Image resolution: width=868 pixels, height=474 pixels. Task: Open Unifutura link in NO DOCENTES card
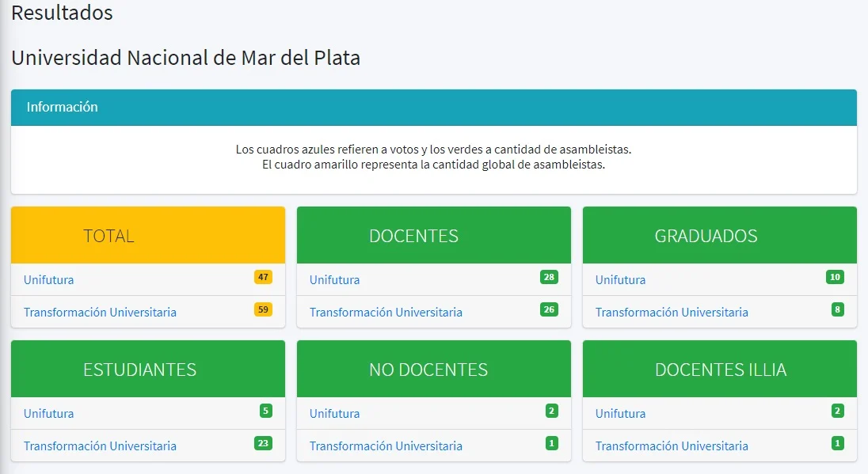pyautogui.click(x=334, y=414)
